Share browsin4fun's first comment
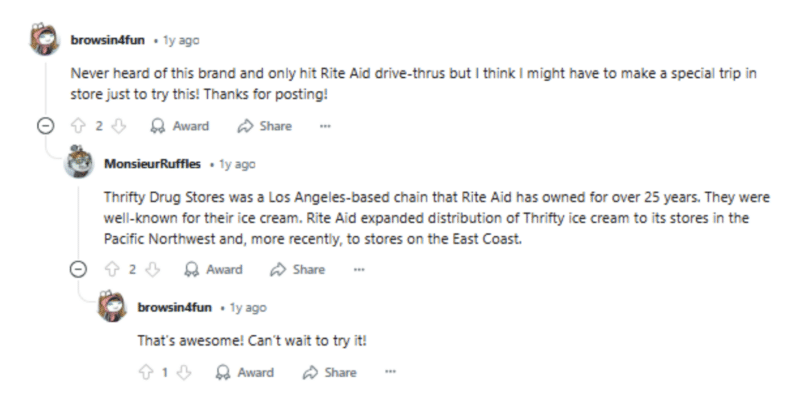This screenshot has height=399, width=800. [264, 126]
